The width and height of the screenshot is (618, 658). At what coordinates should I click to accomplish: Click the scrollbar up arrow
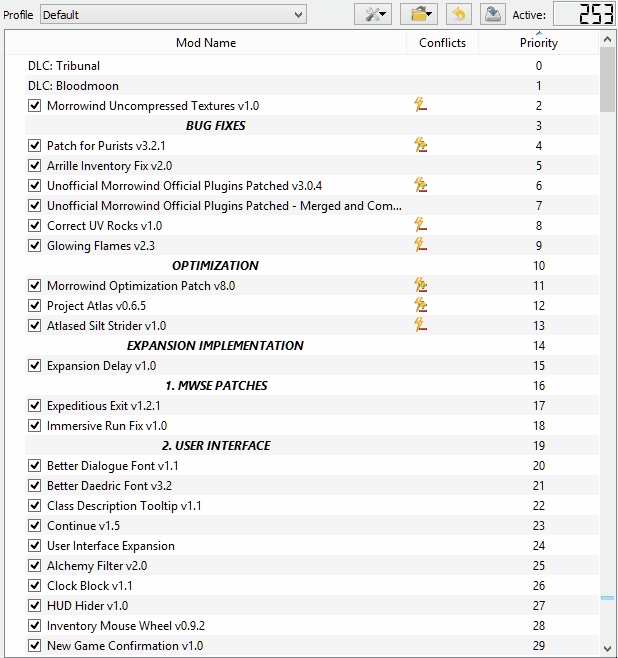(607, 39)
